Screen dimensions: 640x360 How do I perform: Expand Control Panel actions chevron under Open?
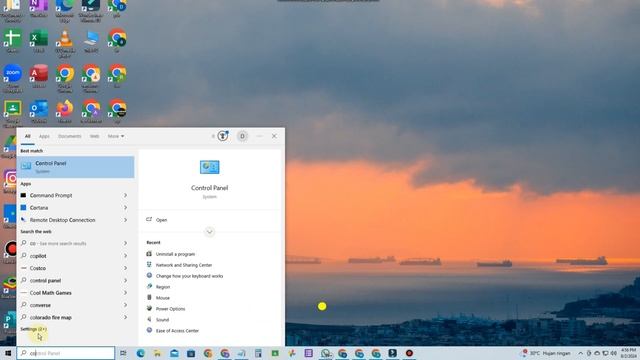tap(209, 232)
